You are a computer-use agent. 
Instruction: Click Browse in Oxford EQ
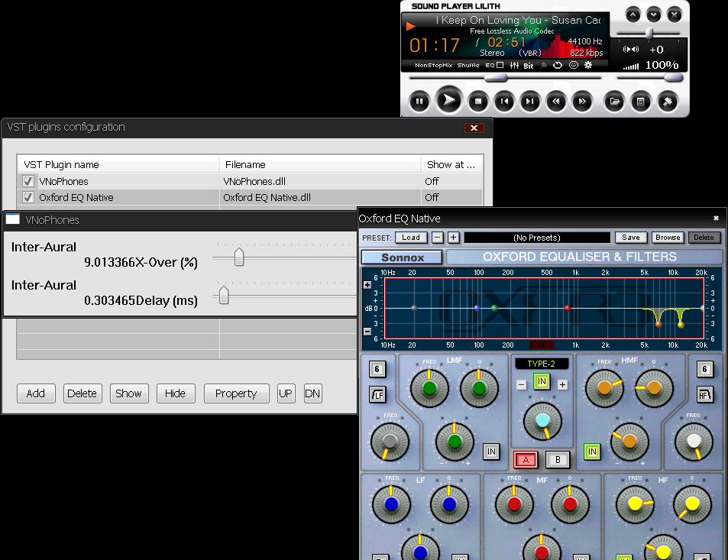tap(668, 238)
